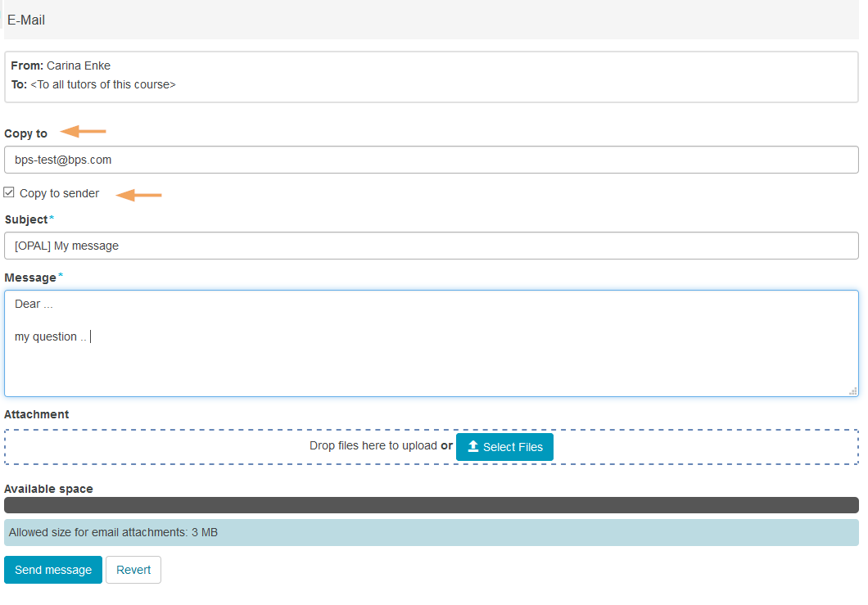Focus the Copy to email address field
This screenshot has height=605, width=868.
tap(431, 160)
